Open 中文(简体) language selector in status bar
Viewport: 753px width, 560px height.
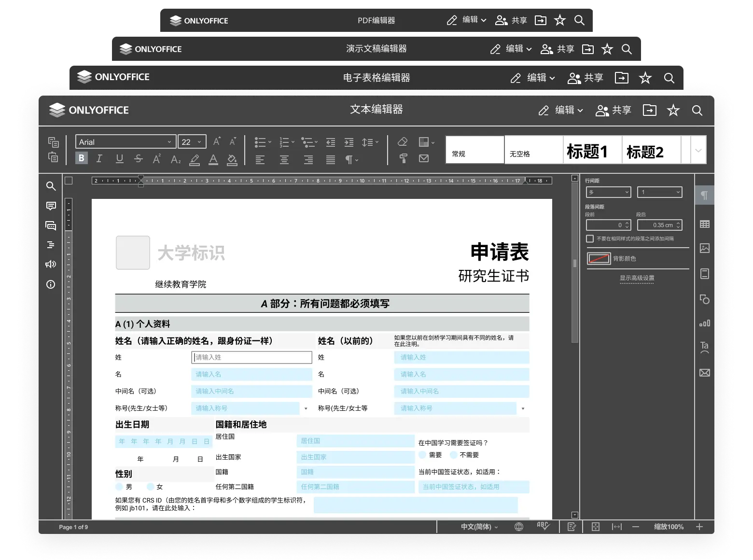coord(479,527)
